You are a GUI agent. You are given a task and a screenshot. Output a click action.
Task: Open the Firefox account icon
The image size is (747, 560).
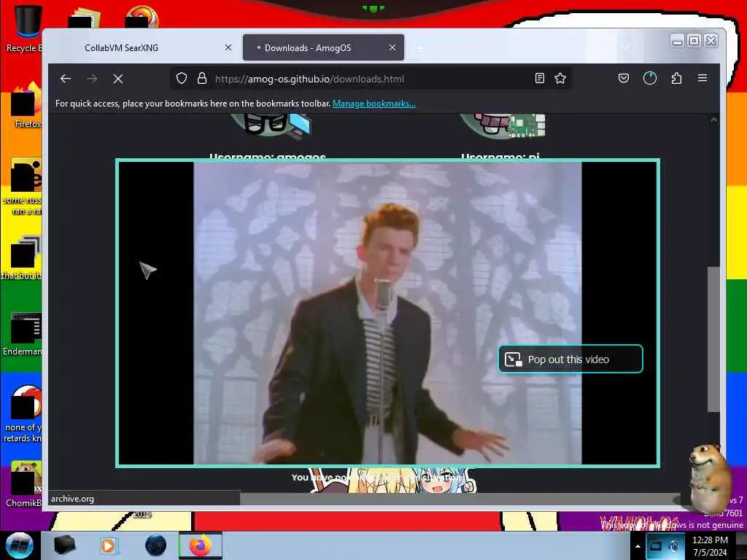(x=650, y=78)
